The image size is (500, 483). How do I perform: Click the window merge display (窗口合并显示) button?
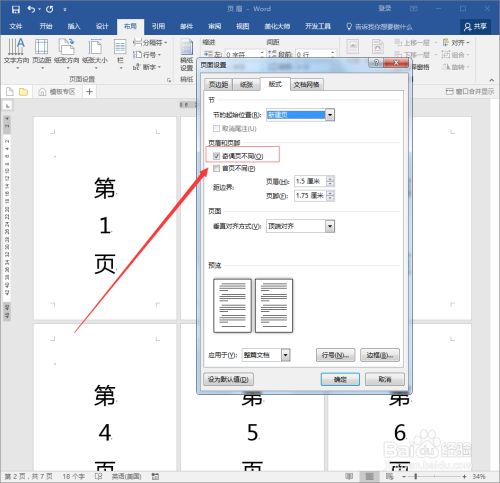(470, 91)
